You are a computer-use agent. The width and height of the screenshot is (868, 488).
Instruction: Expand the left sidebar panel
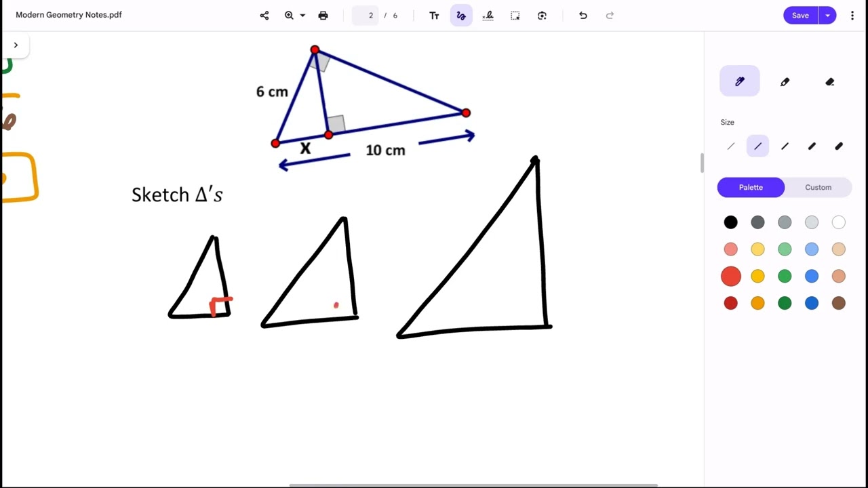point(16,45)
